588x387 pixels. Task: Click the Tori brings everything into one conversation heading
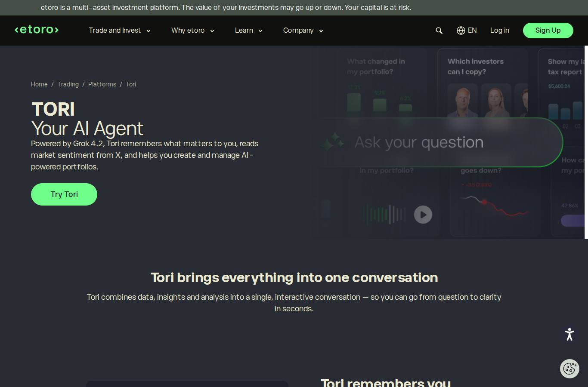[294, 278]
